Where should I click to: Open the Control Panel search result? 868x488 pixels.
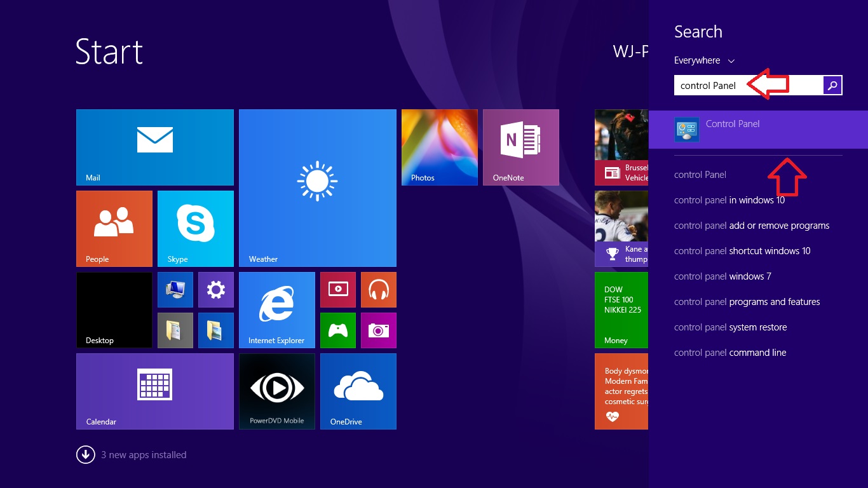759,130
